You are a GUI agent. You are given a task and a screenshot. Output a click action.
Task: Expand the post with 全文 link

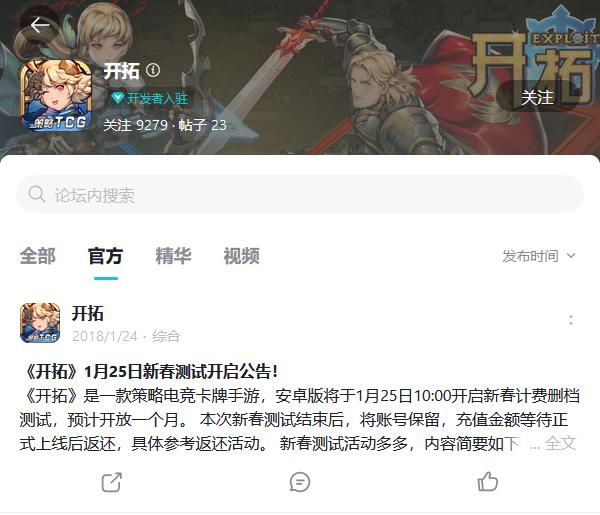coord(560,443)
